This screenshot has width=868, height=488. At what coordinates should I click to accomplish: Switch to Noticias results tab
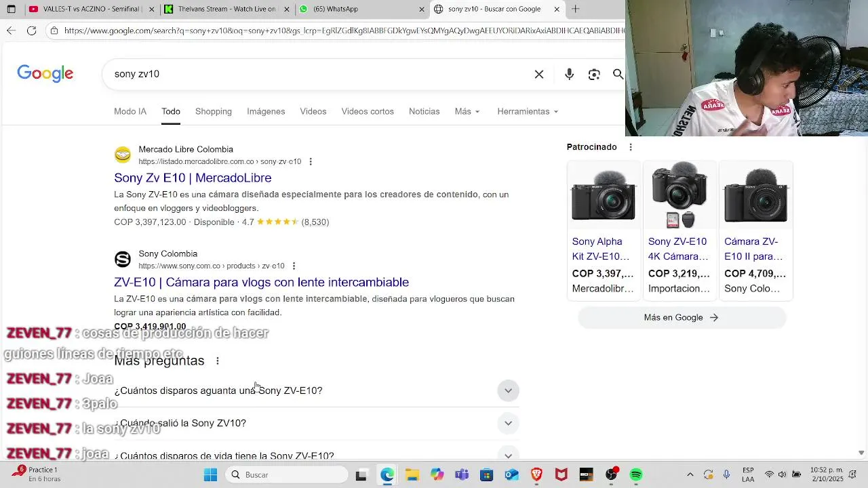425,112
